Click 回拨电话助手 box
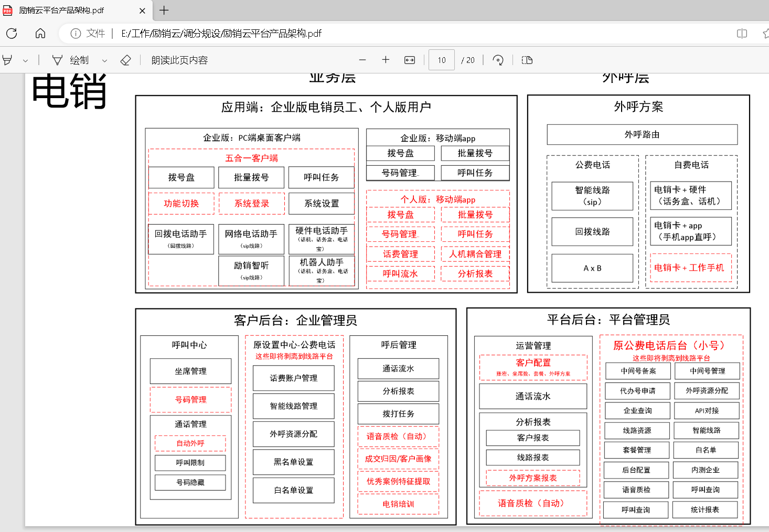 tap(181, 239)
